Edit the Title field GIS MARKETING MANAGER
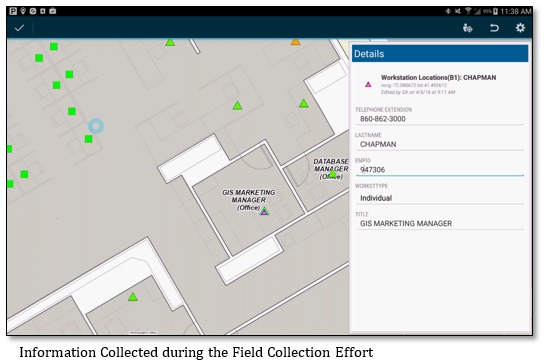This screenshot has height=363, width=544. 440,223
